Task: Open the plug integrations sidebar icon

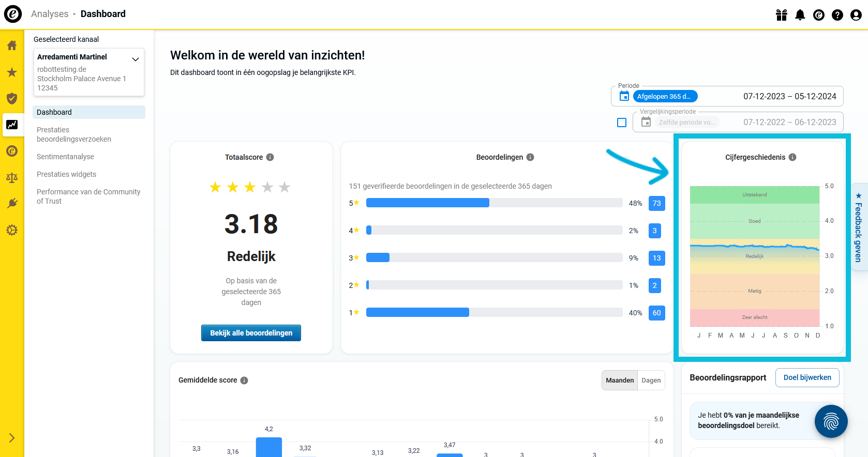Action: pyautogui.click(x=12, y=204)
